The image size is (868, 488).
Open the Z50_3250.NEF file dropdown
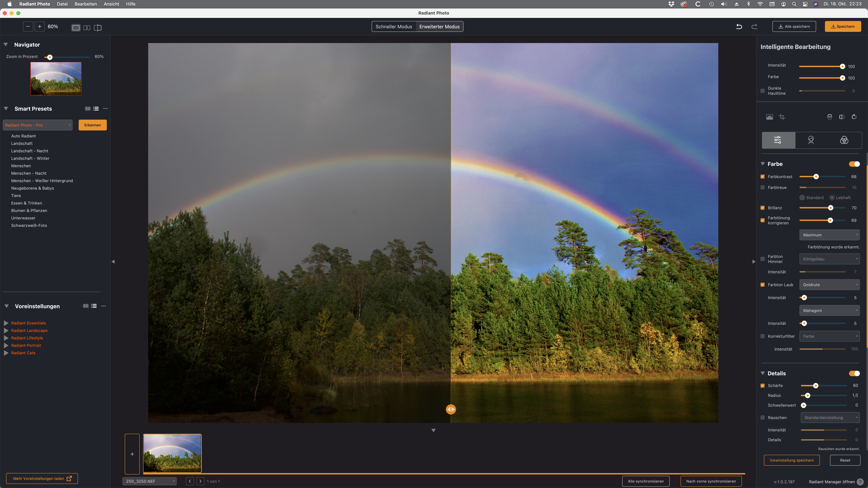click(x=150, y=481)
